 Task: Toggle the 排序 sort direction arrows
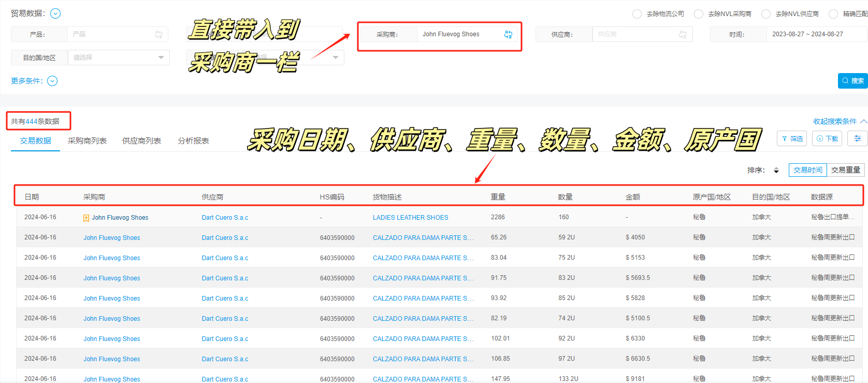(x=776, y=170)
